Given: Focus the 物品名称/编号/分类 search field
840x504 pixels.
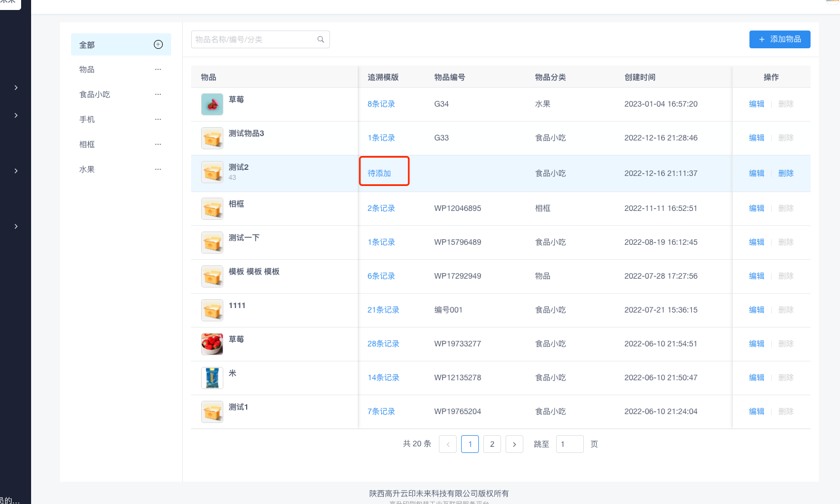Looking at the screenshot, I should [261, 39].
